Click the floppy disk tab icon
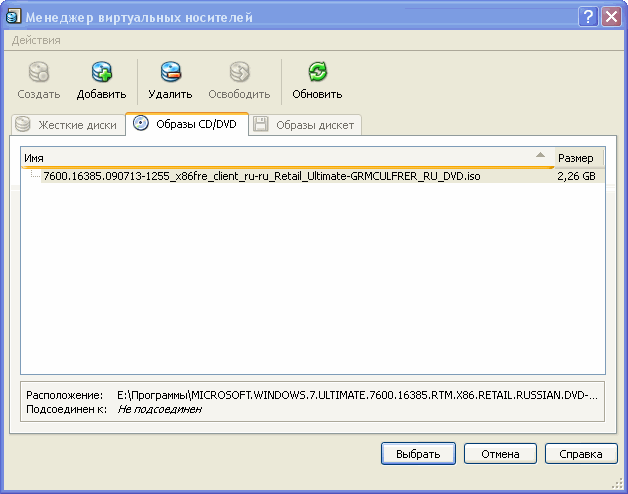This screenshot has height=494, width=628. click(261, 125)
